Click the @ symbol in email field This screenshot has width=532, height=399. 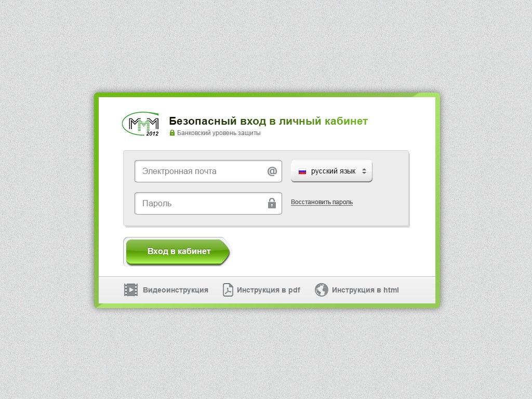(272, 171)
